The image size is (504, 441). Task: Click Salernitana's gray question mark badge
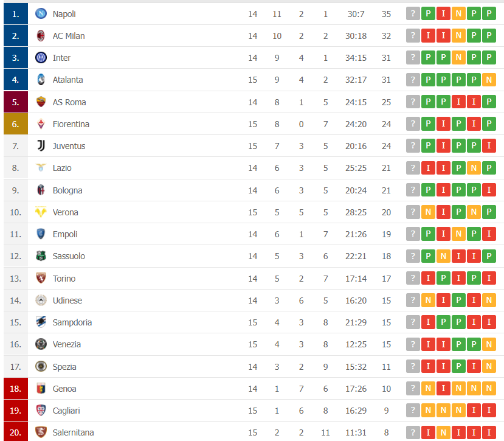point(413,432)
